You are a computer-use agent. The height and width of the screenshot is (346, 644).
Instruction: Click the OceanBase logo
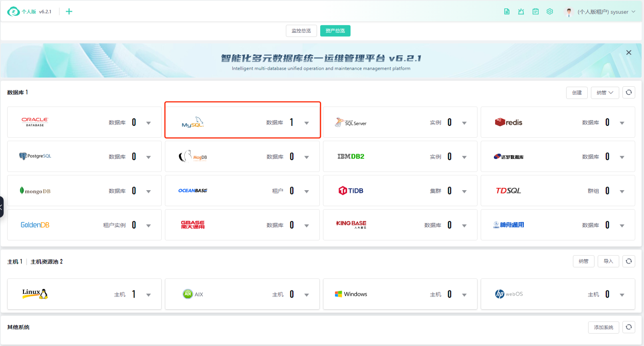tap(193, 191)
